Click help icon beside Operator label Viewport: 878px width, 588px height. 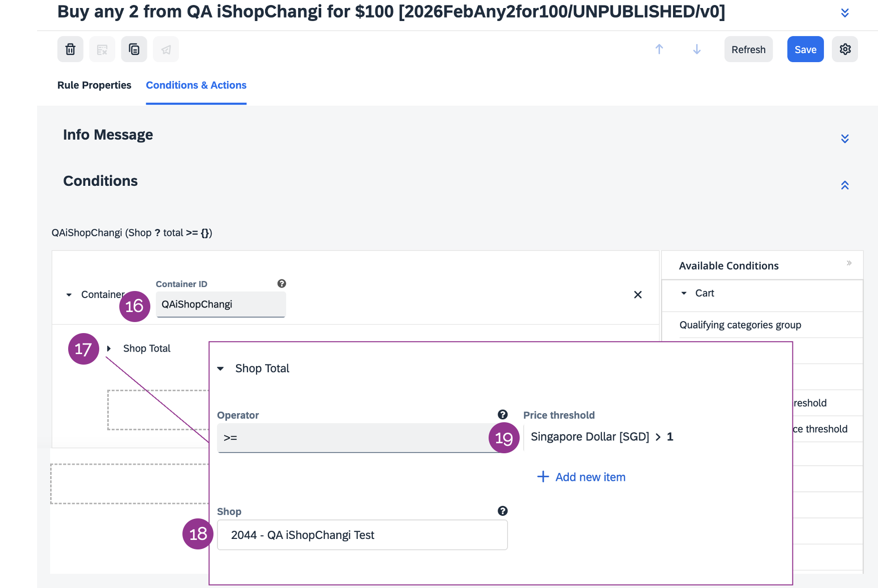coord(502,415)
